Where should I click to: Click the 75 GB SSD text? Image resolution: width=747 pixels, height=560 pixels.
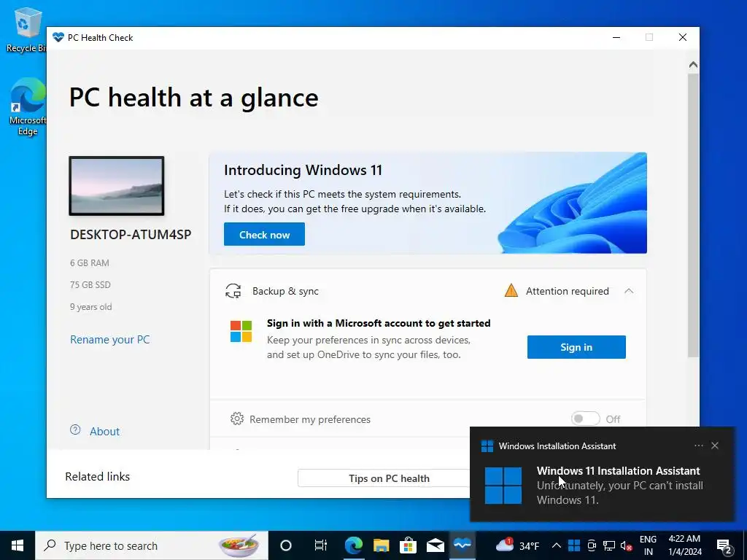coord(90,285)
